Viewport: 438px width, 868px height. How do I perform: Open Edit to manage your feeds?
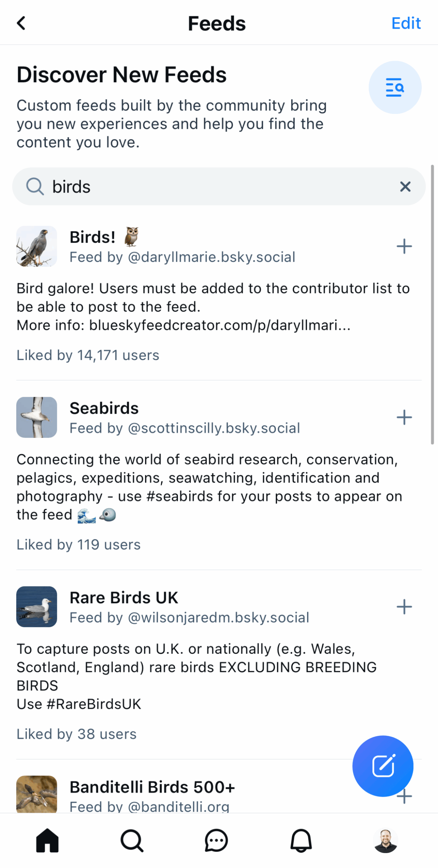tap(406, 23)
